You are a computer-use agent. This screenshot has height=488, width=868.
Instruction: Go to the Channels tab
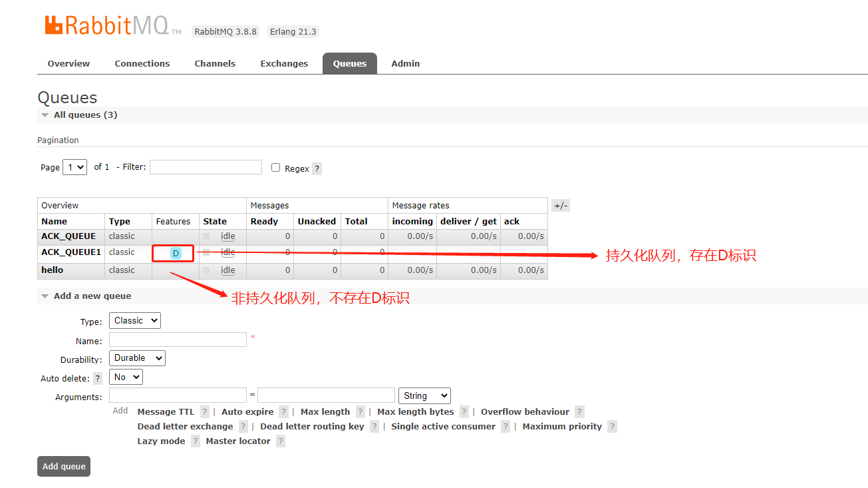pyautogui.click(x=215, y=64)
